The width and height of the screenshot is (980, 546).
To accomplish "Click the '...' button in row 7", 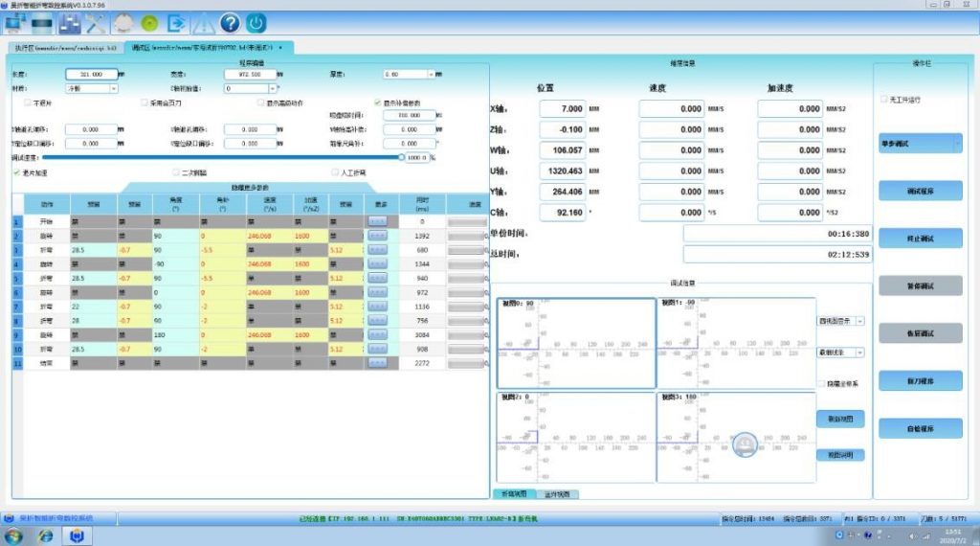I will click(377, 307).
